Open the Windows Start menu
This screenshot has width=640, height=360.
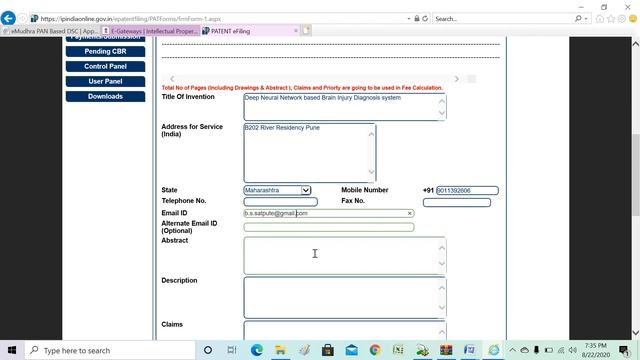pos(12,350)
